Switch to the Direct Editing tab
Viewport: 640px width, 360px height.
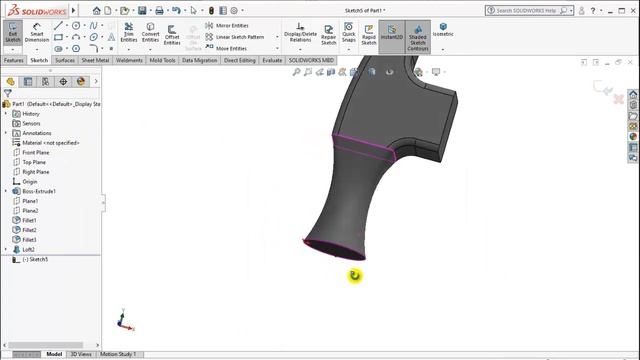(x=240, y=60)
